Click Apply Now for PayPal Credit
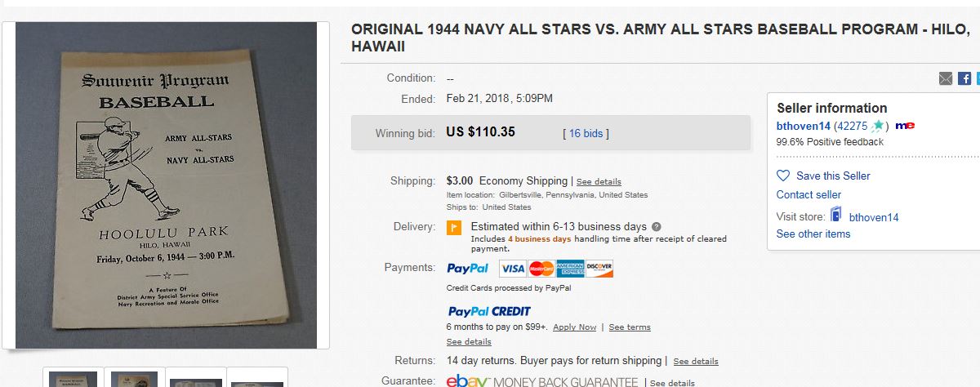Image resolution: width=980 pixels, height=387 pixels. [574, 327]
